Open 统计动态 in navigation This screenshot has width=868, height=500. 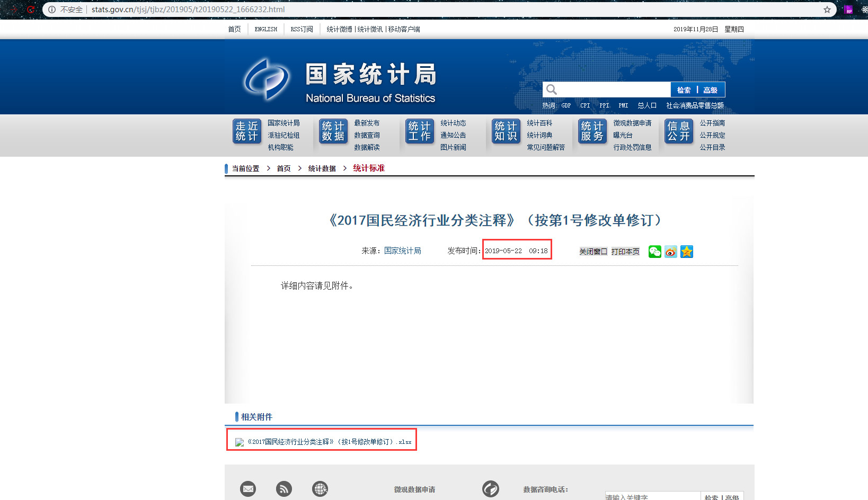[453, 123]
